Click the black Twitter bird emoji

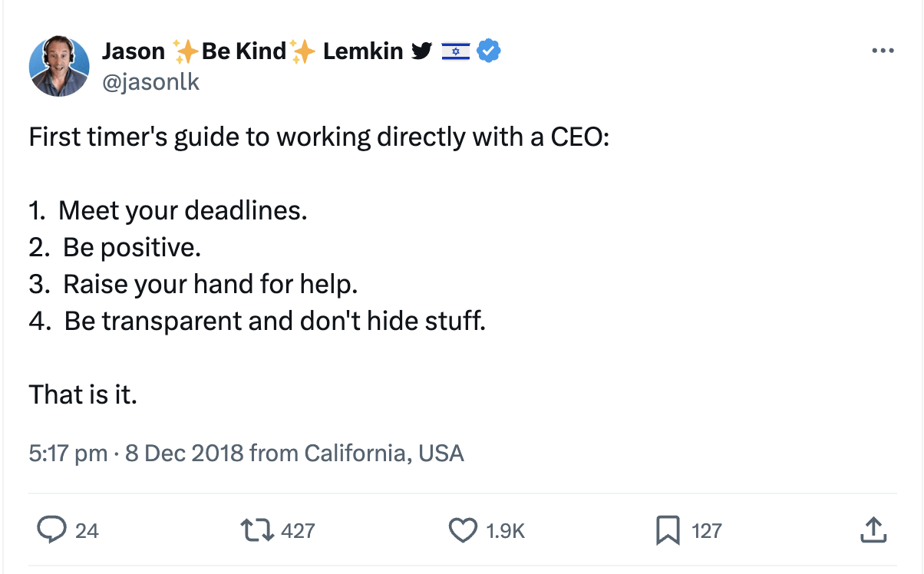(421, 51)
